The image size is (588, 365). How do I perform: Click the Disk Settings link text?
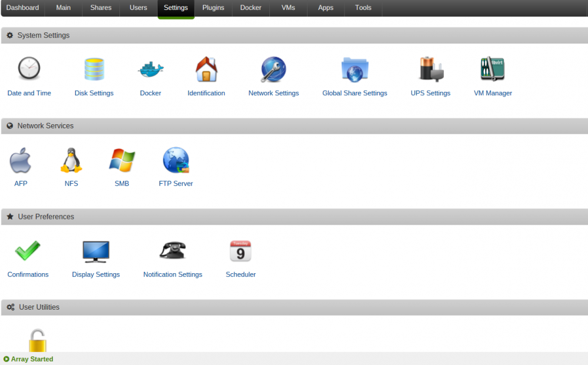tap(94, 93)
